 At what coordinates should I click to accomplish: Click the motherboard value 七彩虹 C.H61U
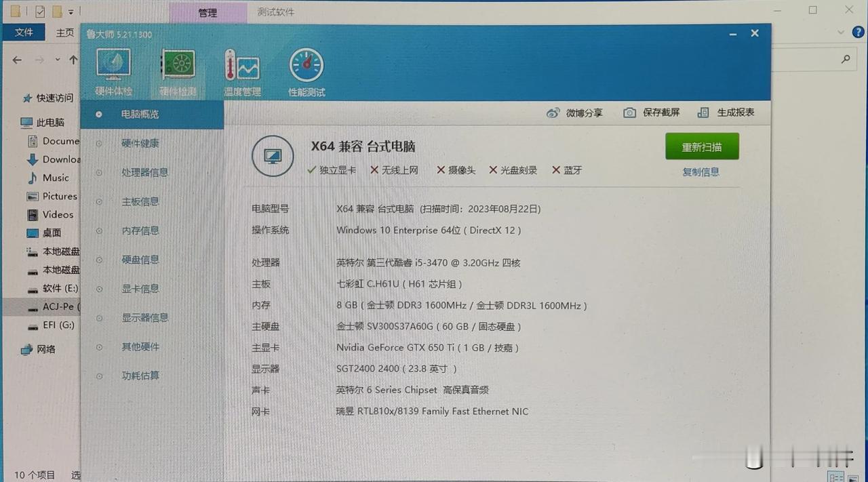pyautogui.click(x=399, y=284)
